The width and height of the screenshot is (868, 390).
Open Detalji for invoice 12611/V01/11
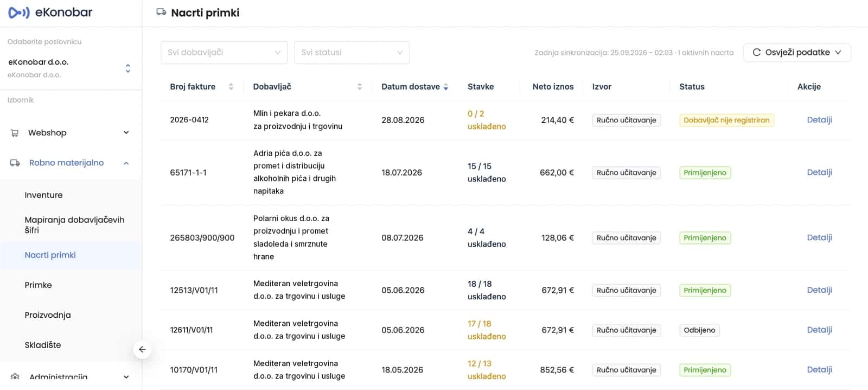tap(819, 330)
